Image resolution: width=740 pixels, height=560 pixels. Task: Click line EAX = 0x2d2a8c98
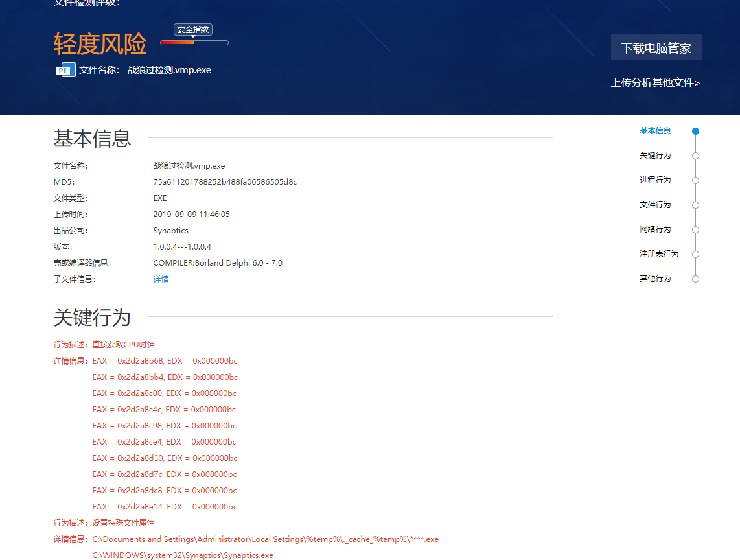click(x=164, y=425)
